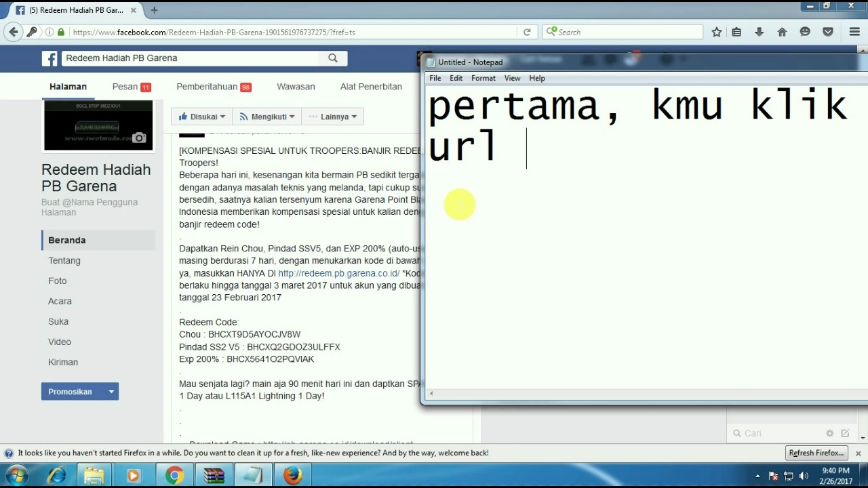Launch Internet Explorer from taskbar
868x488 pixels.
56,476
